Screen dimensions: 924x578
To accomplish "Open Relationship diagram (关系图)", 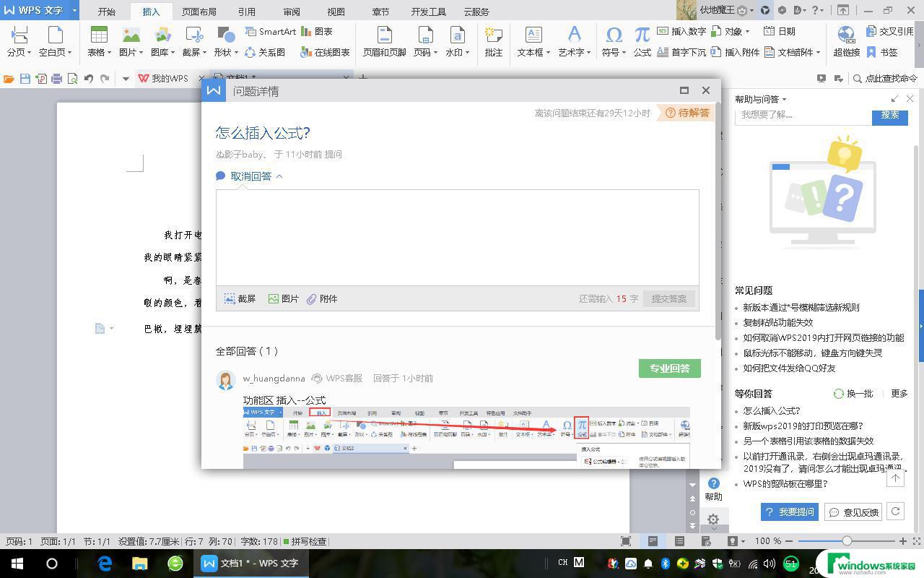I will click(x=265, y=52).
